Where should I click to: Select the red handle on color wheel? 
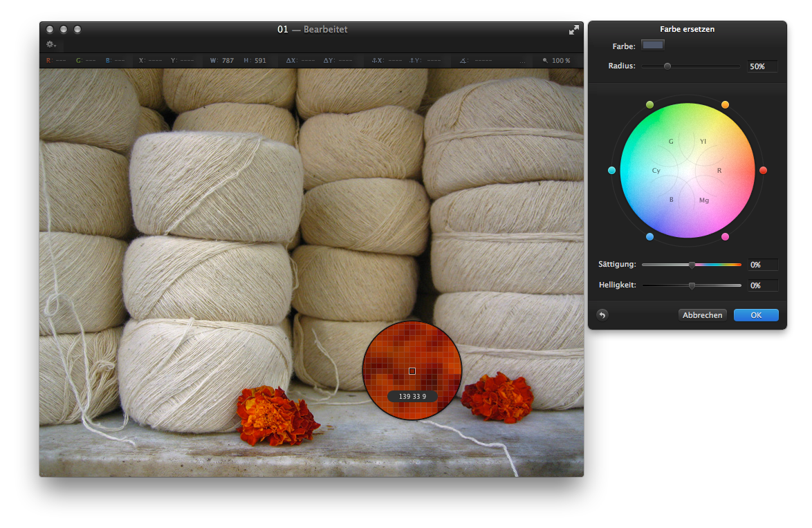click(764, 170)
